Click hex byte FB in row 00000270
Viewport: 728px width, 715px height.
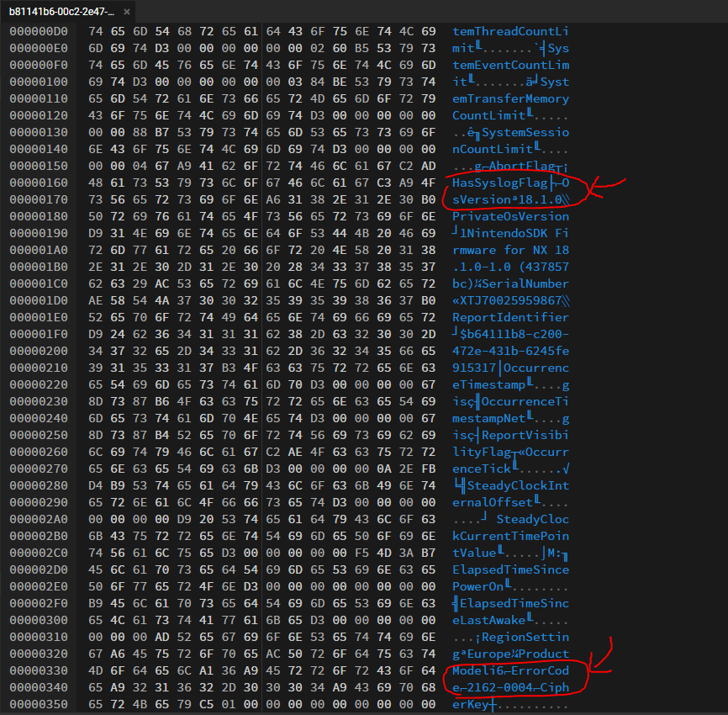(x=429, y=469)
